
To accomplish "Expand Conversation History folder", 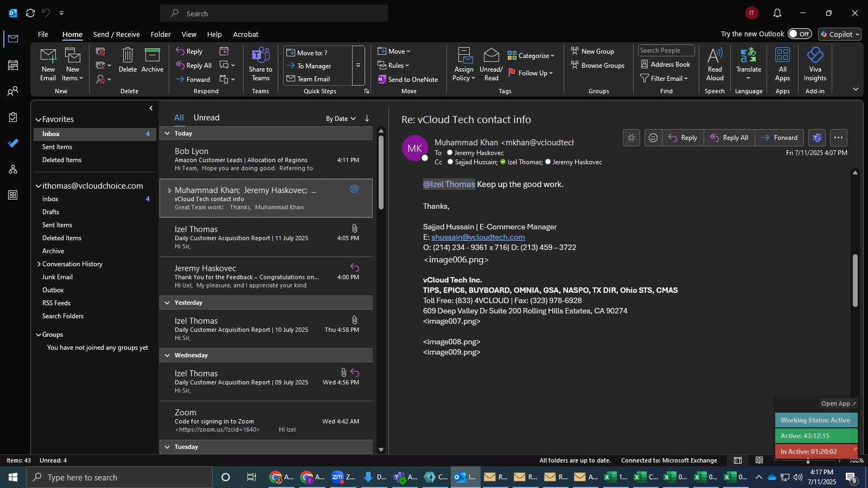I will (x=39, y=264).
